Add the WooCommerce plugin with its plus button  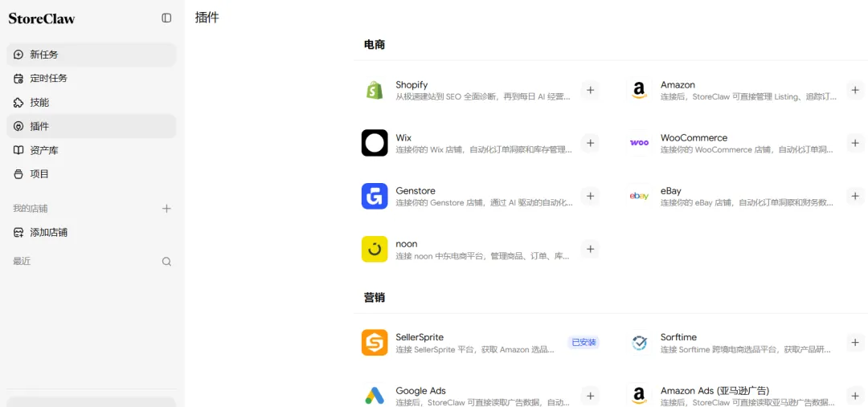[x=855, y=143]
